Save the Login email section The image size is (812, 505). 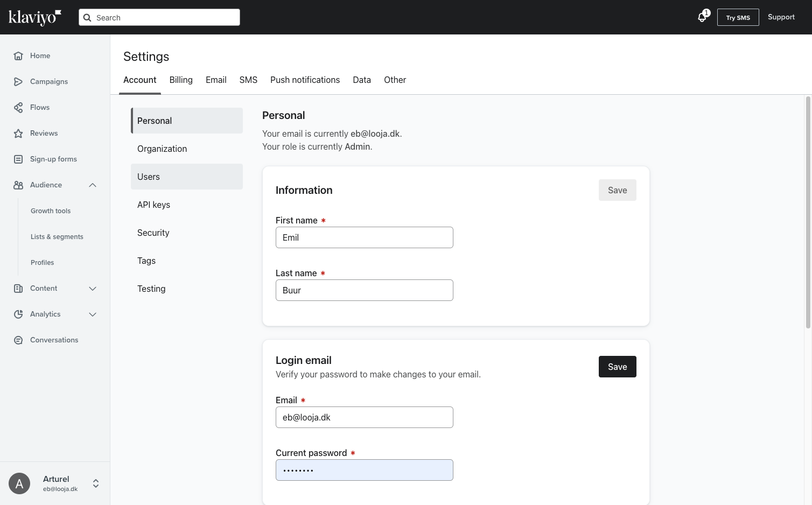pos(618,367)
